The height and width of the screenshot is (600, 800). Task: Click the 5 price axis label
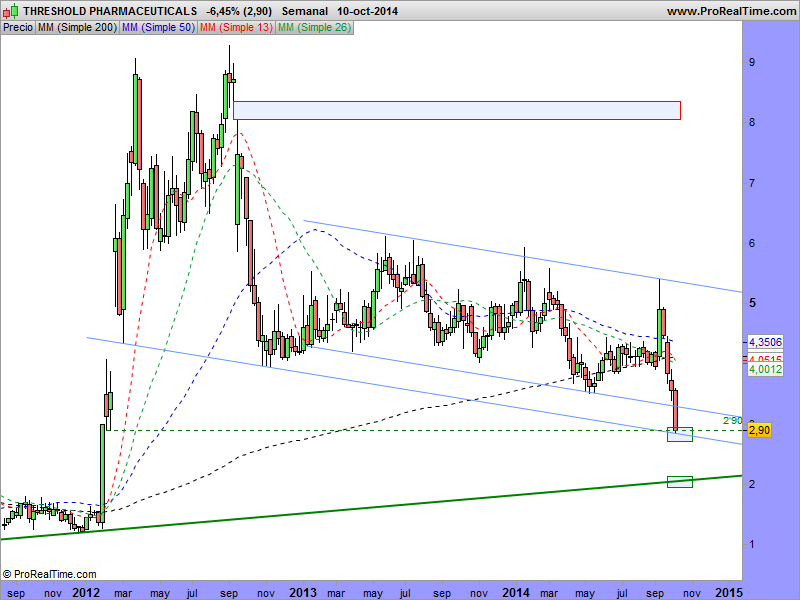point(752,303)
